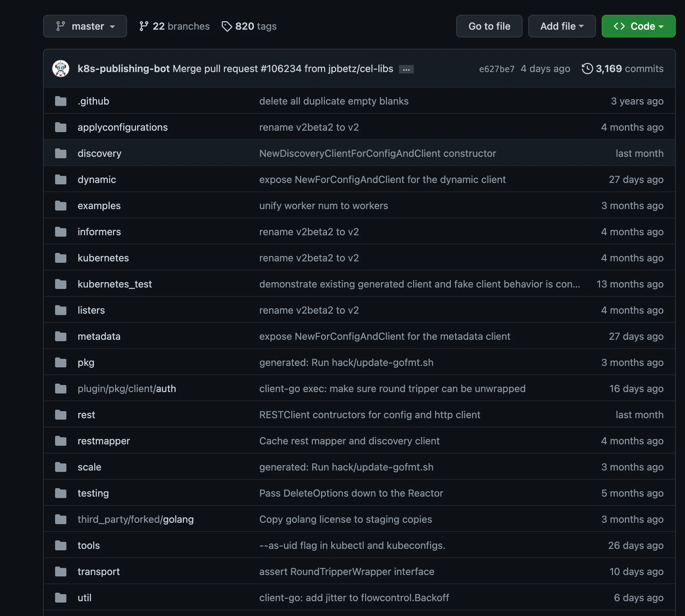Open the green Code dropdown
This screenshot has height=616, width=685.
click(638, 26)
